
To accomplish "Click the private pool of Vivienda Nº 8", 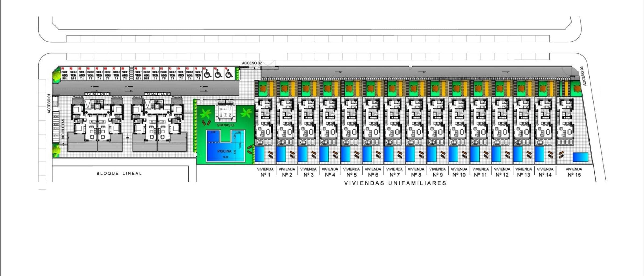I will (410, 154).
